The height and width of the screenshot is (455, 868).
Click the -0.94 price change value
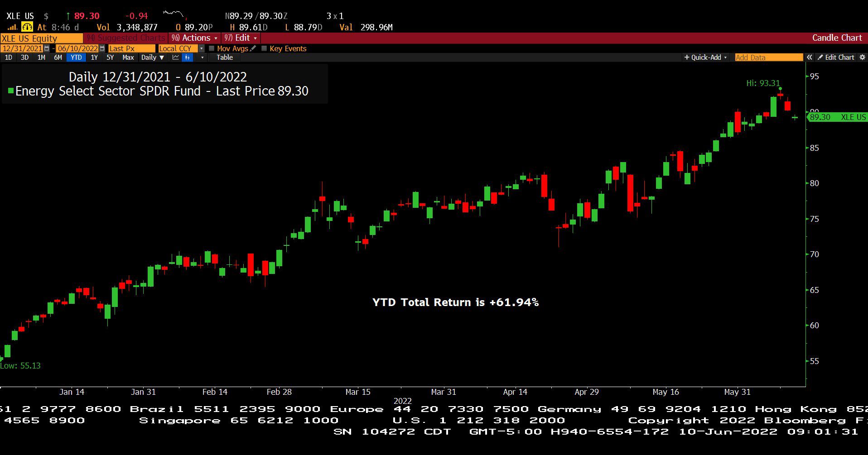pos(136,16)
